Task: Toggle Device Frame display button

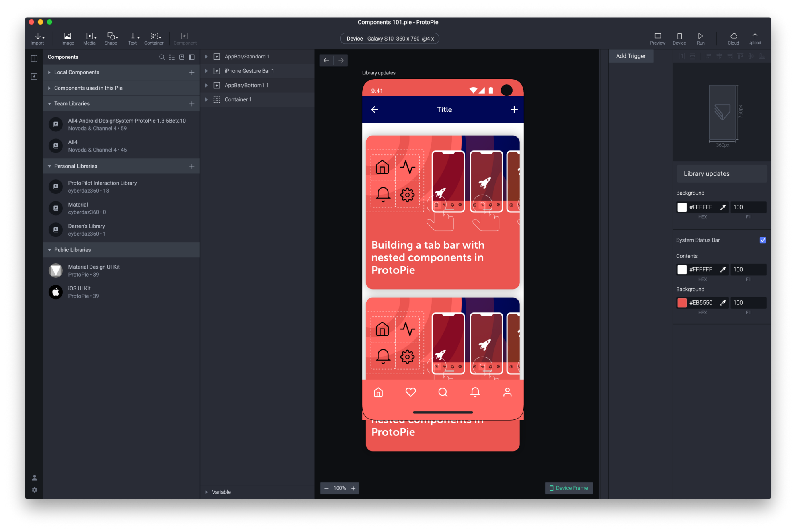Action: (x=569, y=488)
